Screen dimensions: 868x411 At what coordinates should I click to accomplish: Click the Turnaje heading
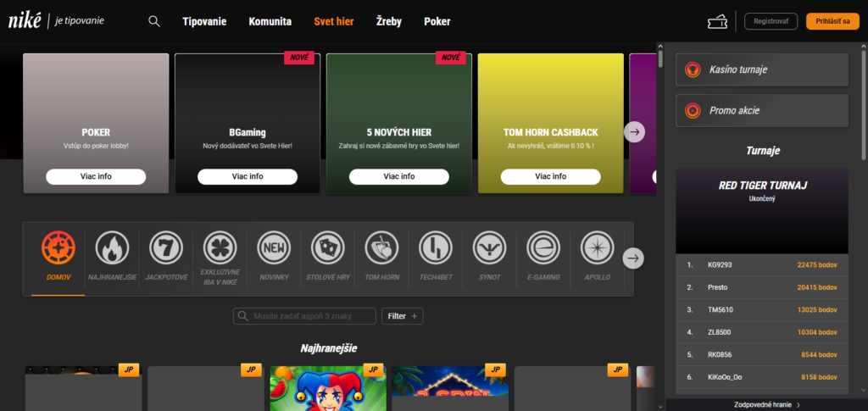pyautogui.click(x=762, y=151)
